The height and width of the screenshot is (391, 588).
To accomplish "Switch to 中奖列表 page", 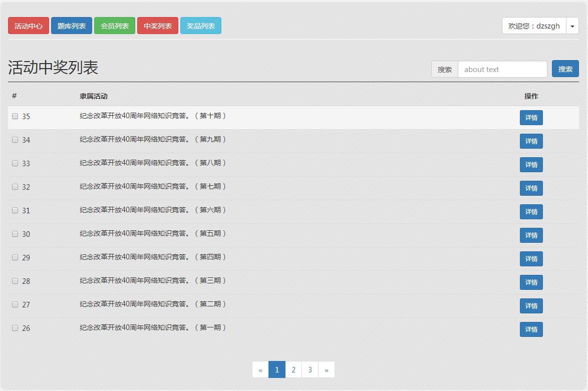I will (158, 26).
